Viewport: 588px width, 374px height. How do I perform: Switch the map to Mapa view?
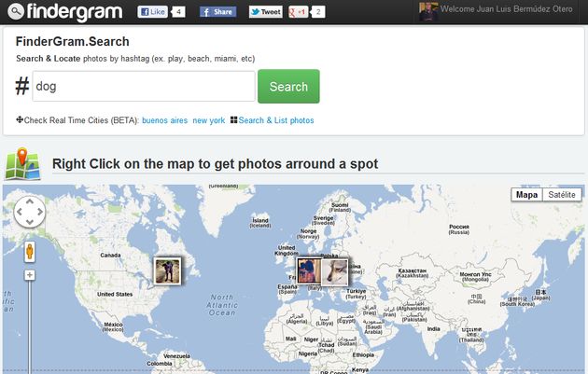(x=526, y=195)
